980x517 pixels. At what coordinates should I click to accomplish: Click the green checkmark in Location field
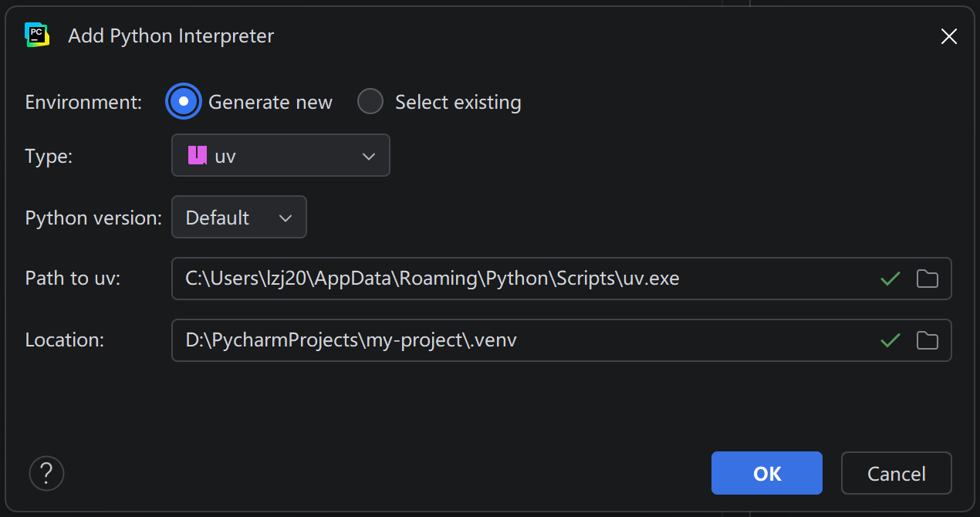click(890, 340)
